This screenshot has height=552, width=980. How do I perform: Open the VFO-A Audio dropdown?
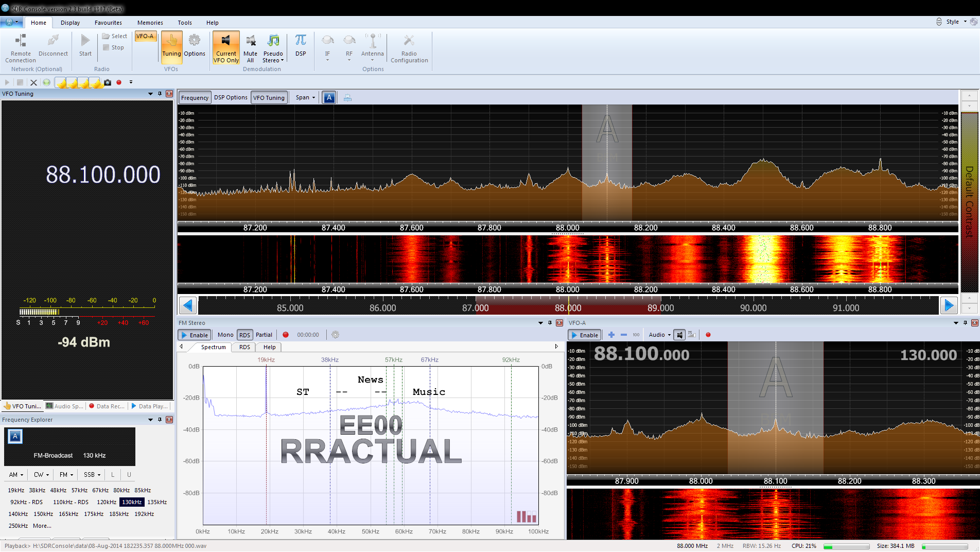[660, 335]
